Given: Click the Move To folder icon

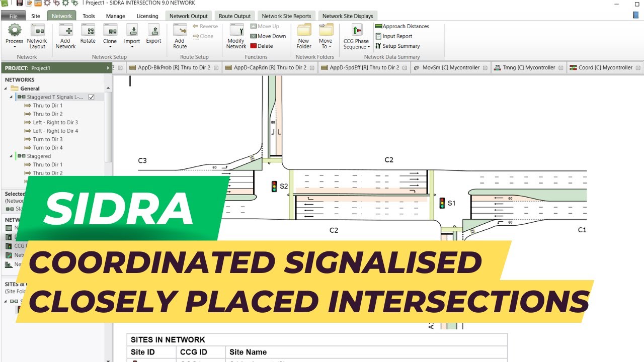Looking at the screenshot, I should pyautogui.click(x=326, y=30).
